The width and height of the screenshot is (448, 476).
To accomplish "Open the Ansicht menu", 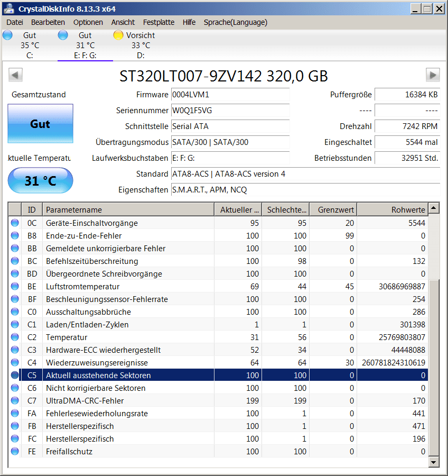I will click(123, 22).
